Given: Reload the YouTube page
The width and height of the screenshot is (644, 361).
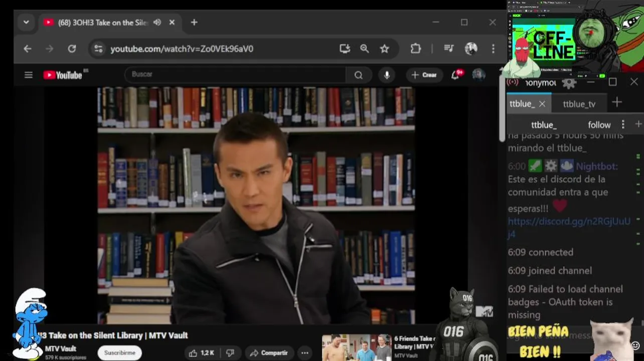Looking at the screenshot, I should coord(72,49).
